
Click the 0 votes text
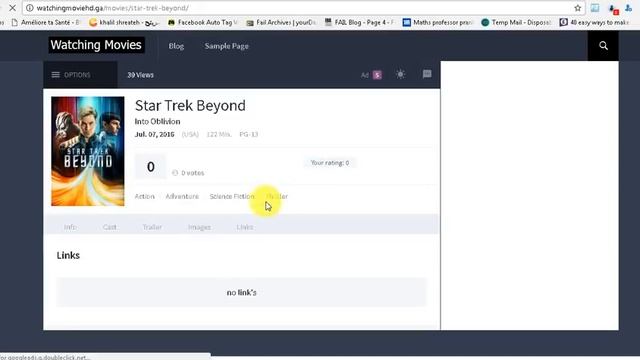tap(193, 173)
